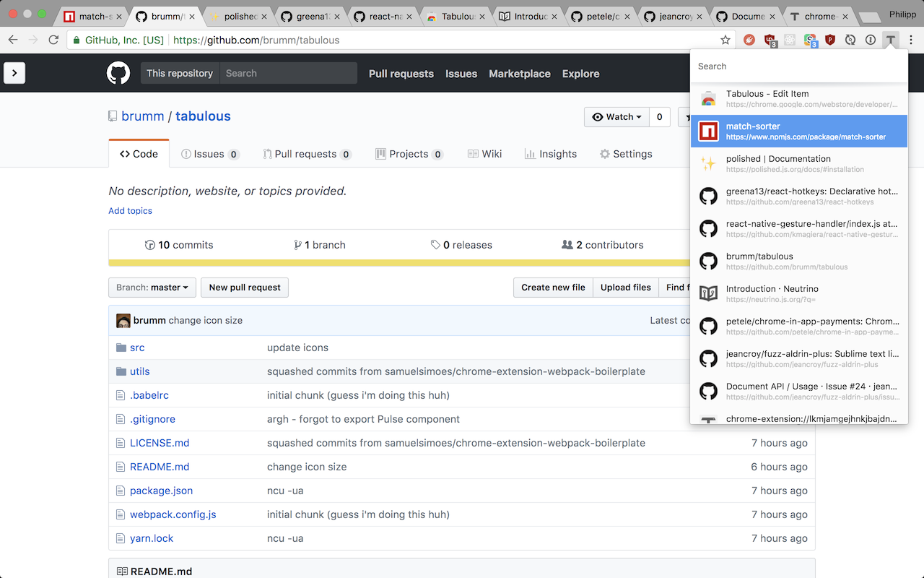Click the GitHub octocat logo in header

point(118,73)
